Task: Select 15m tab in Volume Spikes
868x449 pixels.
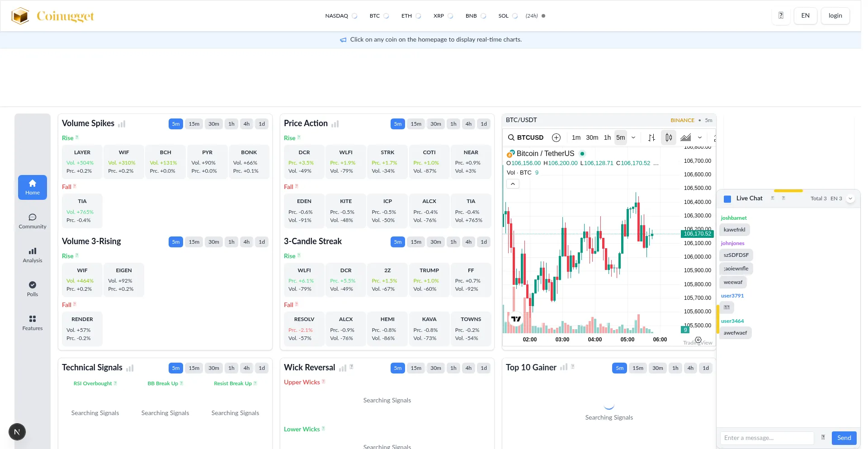Action: (194, 124)
